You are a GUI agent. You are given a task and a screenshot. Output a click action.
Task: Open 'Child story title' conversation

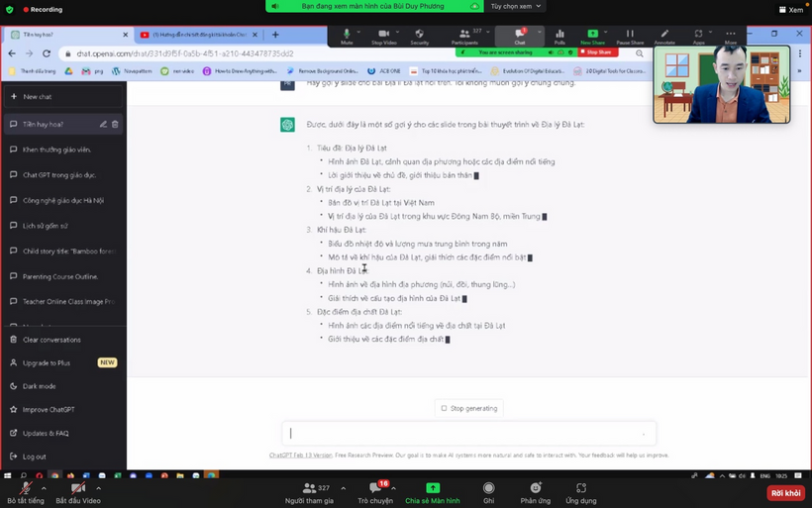(x=63, y=252)
